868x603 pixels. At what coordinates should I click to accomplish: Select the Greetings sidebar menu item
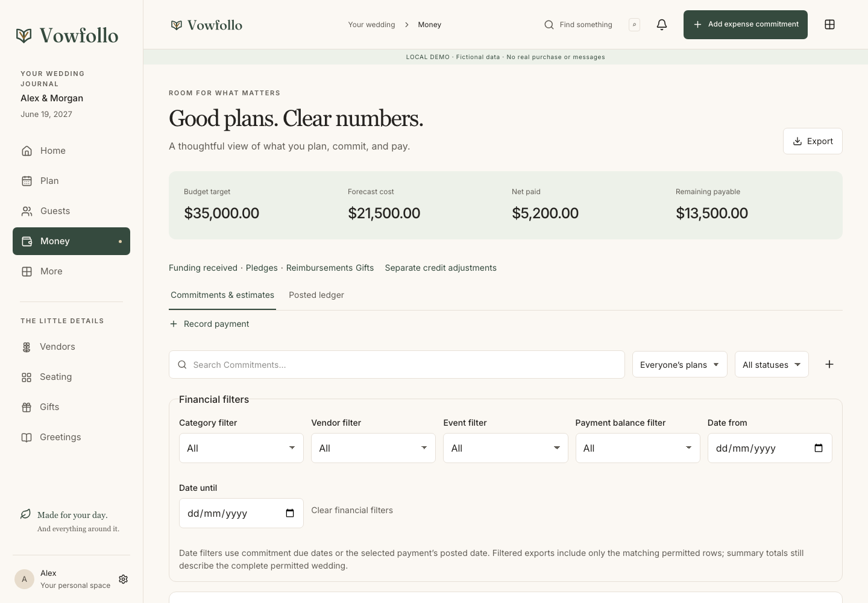tap(71, 437)
